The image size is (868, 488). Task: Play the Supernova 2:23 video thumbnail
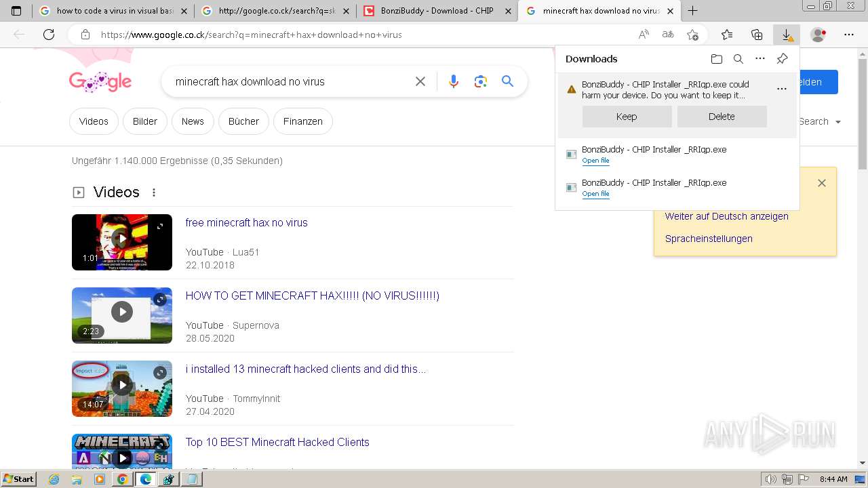click(122, 315)
